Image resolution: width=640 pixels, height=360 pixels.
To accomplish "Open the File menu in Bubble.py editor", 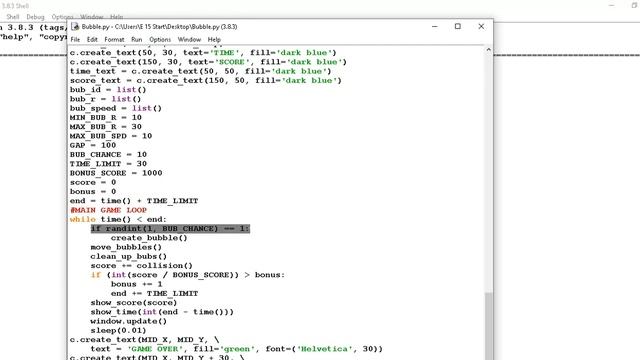I will click(75, 40).
